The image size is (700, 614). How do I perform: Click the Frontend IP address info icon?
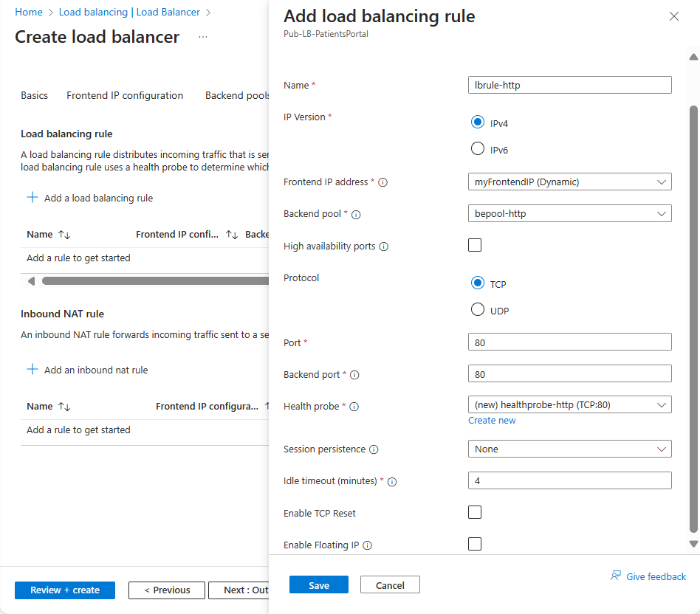[x=382, y=182]
